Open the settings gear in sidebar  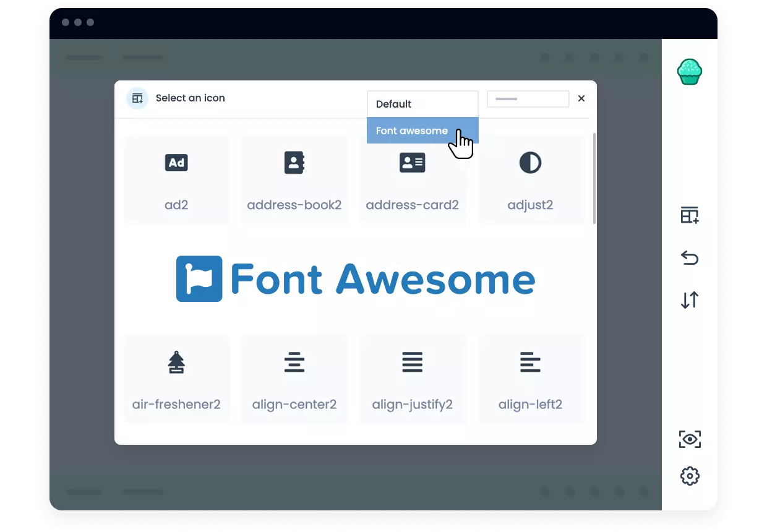689,476
